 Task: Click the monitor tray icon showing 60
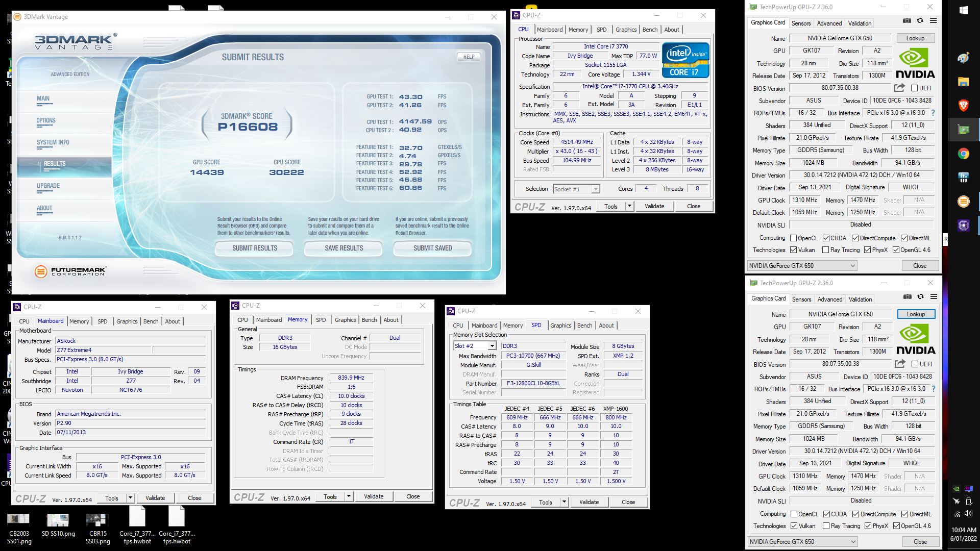click(968, 489)
